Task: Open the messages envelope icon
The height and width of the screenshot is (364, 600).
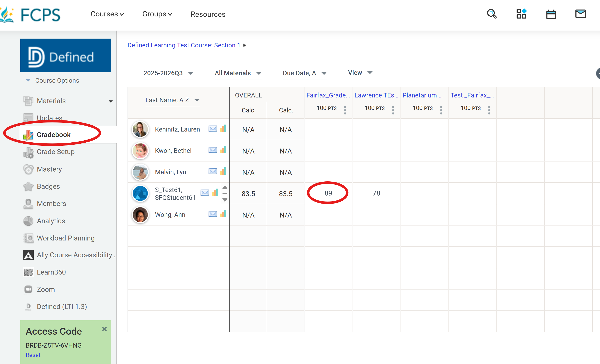Action: tap(580, 14)
